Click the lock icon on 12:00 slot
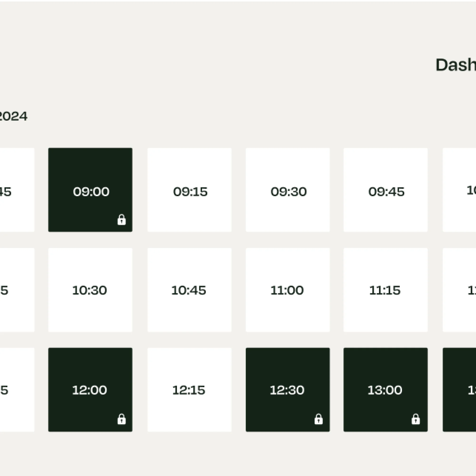This screenshot has width=476, height=476. click(121, 419)
